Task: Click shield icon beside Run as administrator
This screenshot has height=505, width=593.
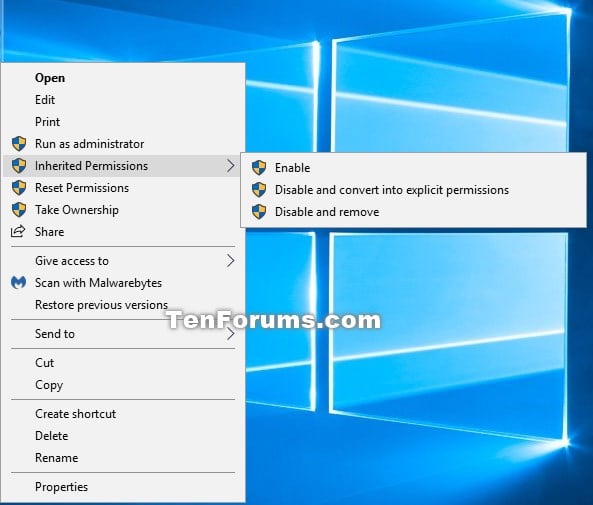Action: 19,144
